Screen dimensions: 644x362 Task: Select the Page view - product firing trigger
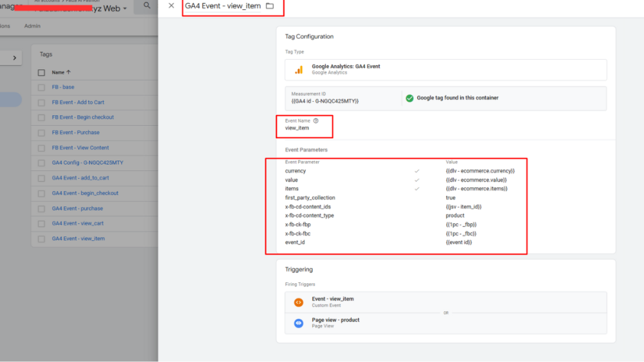tap(446, 323)
